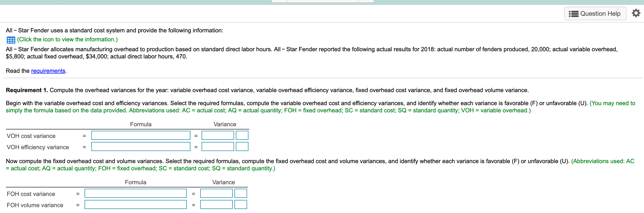The width and height of the screenshot is (644, 213).
Task: Click the list icon inside Question Help button
Action: [574, 13]
